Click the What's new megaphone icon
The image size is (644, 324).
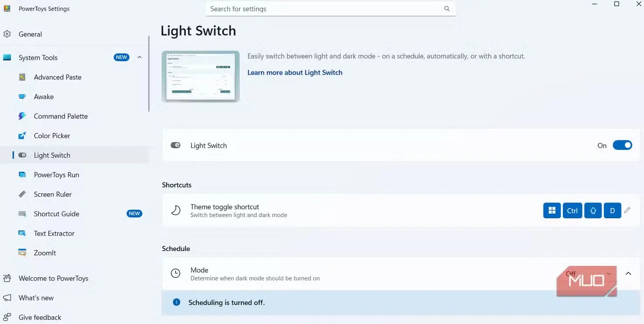(7, 298)
